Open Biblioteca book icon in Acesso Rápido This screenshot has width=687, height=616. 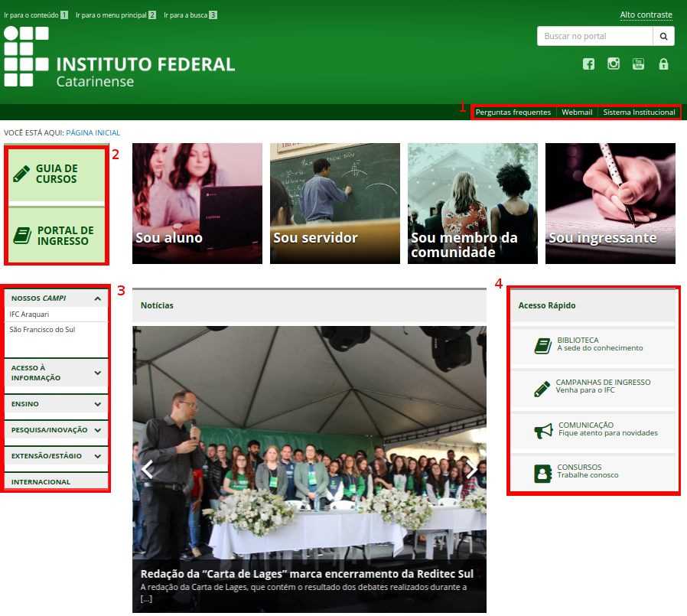(542, 346)
